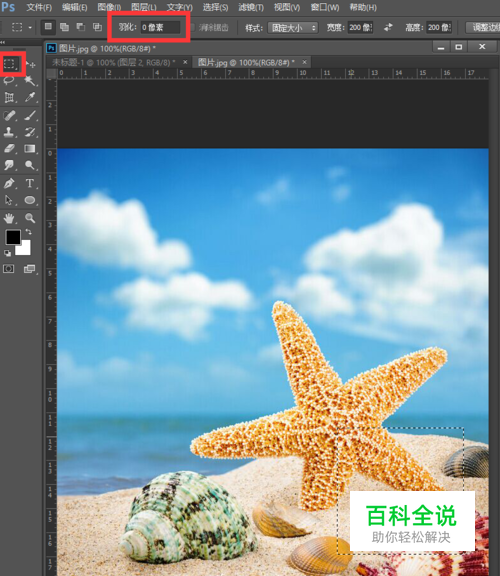This screenshot has width=500, height=576.
Task: Select the Eyedropper tool
Action: [x=30, y=97]
